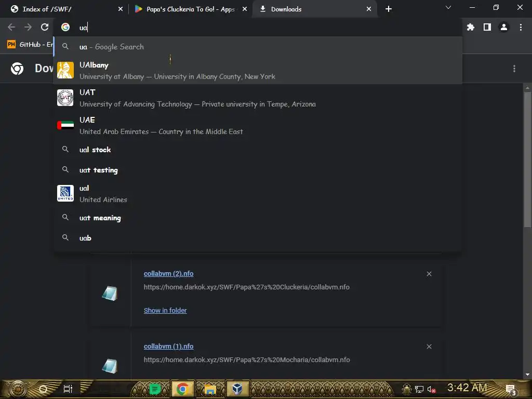Choose the 'uat testing' suggestion
This screenshot has height=399, width=532.
point(258,170)
